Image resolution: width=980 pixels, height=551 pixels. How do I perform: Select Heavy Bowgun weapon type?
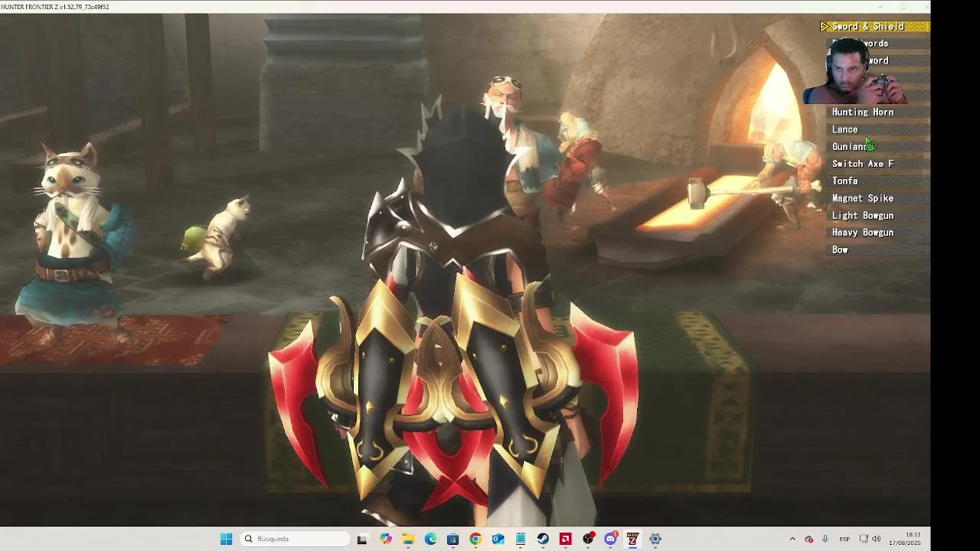pos(879,233)
